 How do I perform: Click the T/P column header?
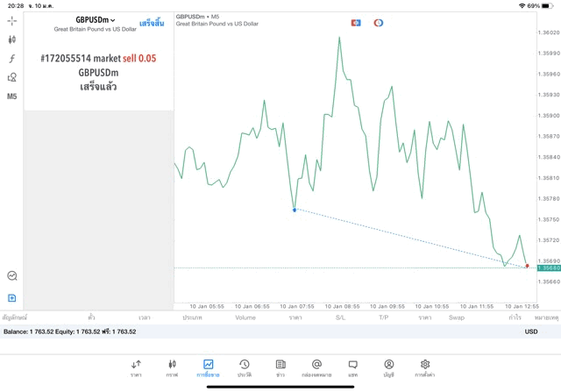[x=384, y=317]
